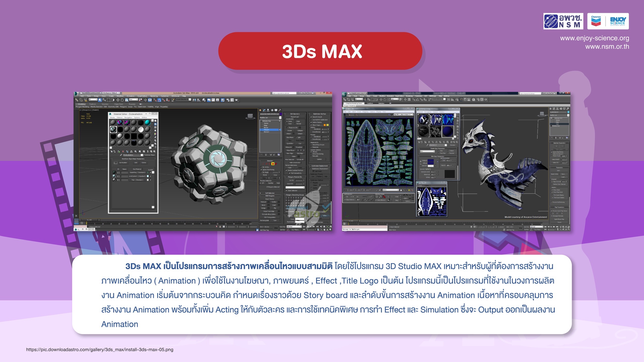
Task: Toggle the Ignore Backfacing checkbox under By Vertex
Action: pyautogui.click(x=261, y=169)
